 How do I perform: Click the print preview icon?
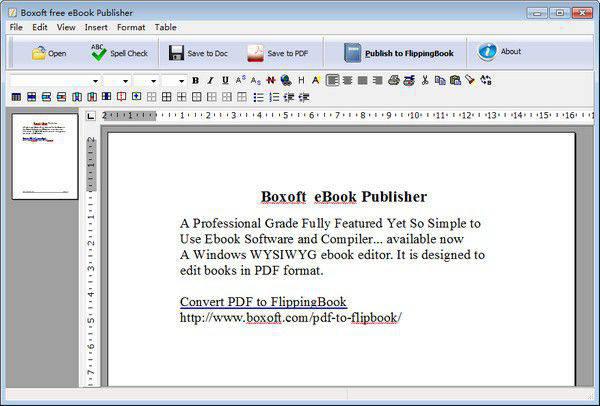tap(409, 80)
